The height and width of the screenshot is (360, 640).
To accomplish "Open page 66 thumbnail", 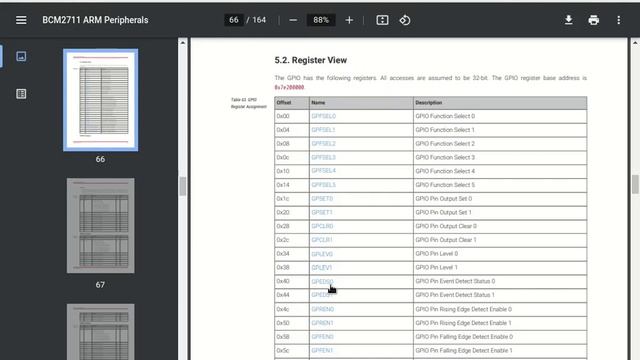I will point(100,100).
